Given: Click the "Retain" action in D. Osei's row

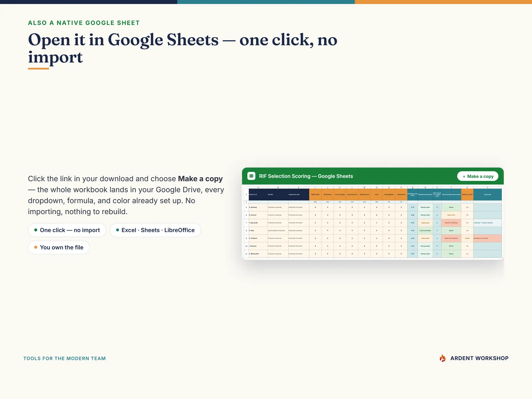Looking at the screenshot, I should [x=451, y=230].
